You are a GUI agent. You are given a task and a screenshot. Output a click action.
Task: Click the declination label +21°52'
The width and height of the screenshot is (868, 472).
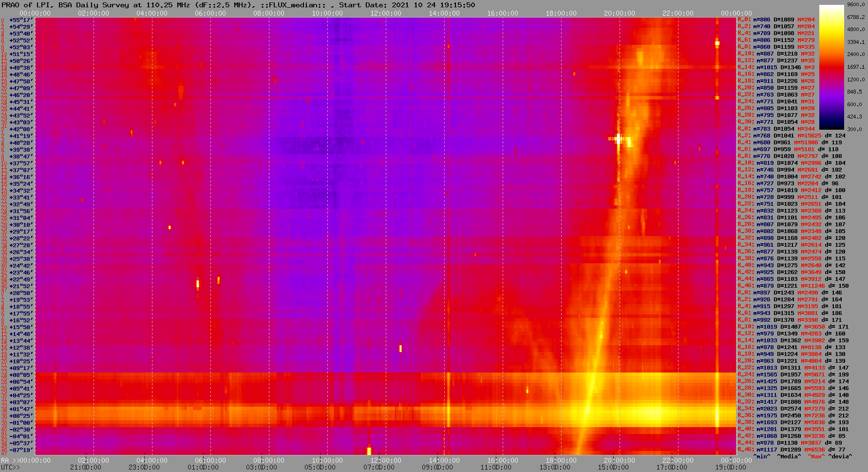coord(21,286)
